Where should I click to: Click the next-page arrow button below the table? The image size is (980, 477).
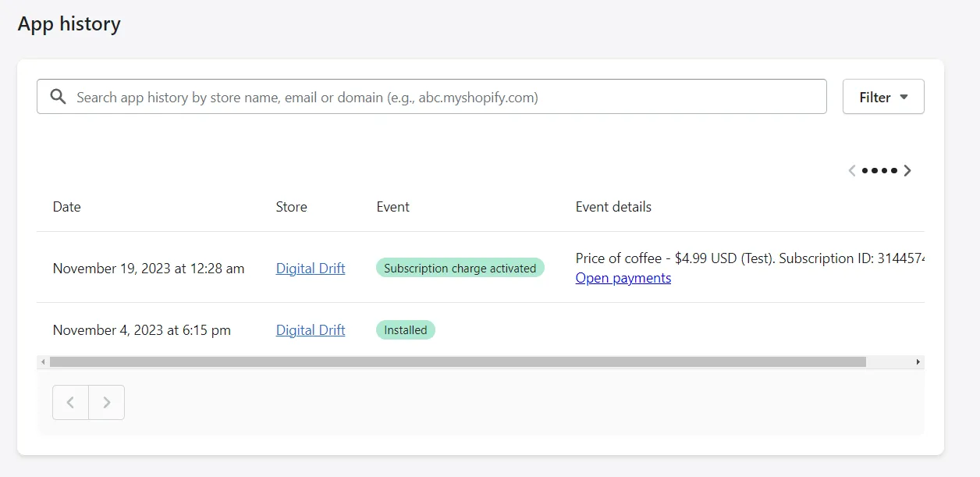(x=107, y=402)
